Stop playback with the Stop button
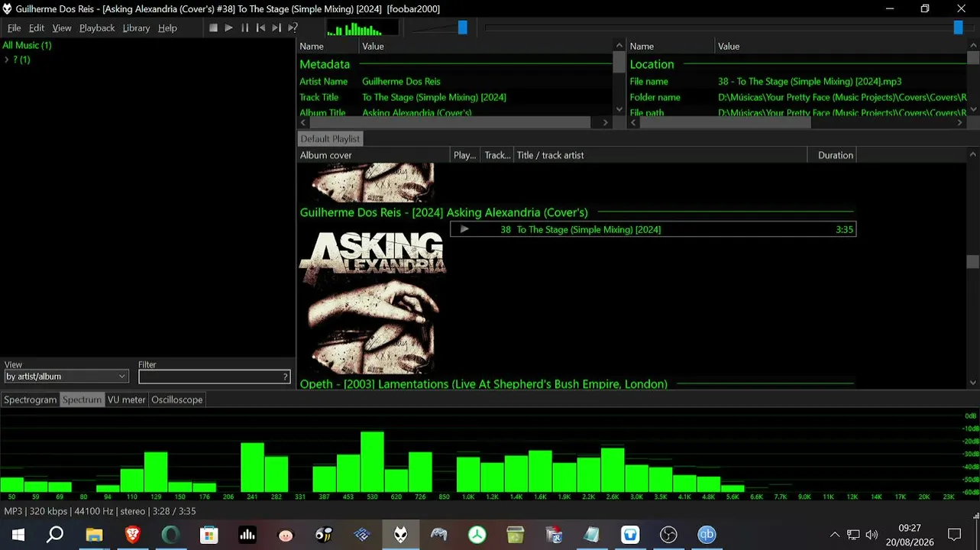 pos(214,28)
